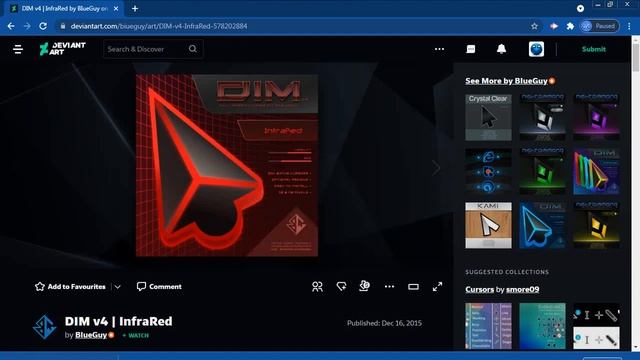This screenshot has height=360, width=640.
Task: Click the Add to Favourites star button
Action: [70, 287]
